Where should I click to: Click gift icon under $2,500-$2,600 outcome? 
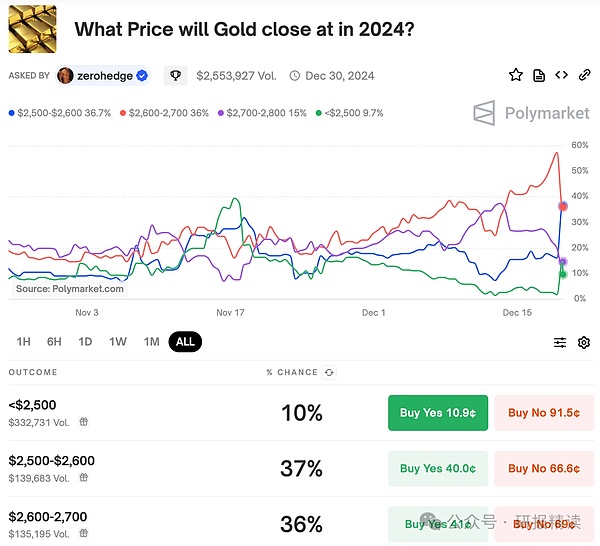pos(84,478)
